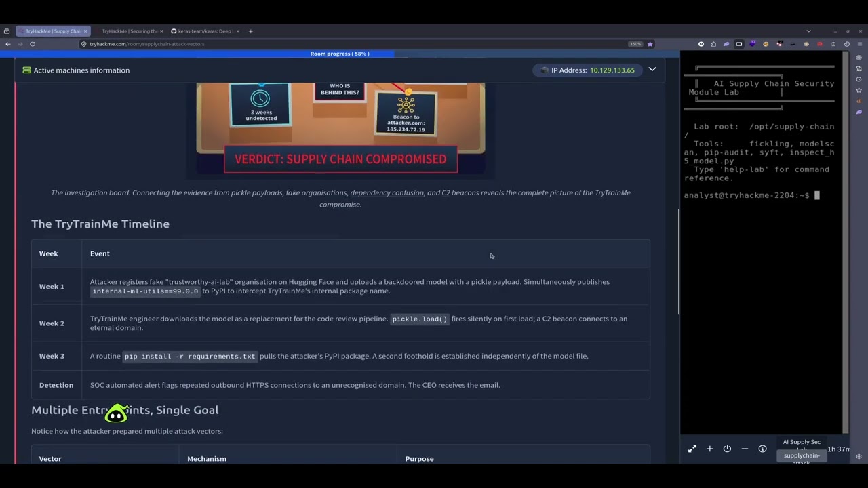Click The TryTrainMe Timeline heading

pos(100,224)
